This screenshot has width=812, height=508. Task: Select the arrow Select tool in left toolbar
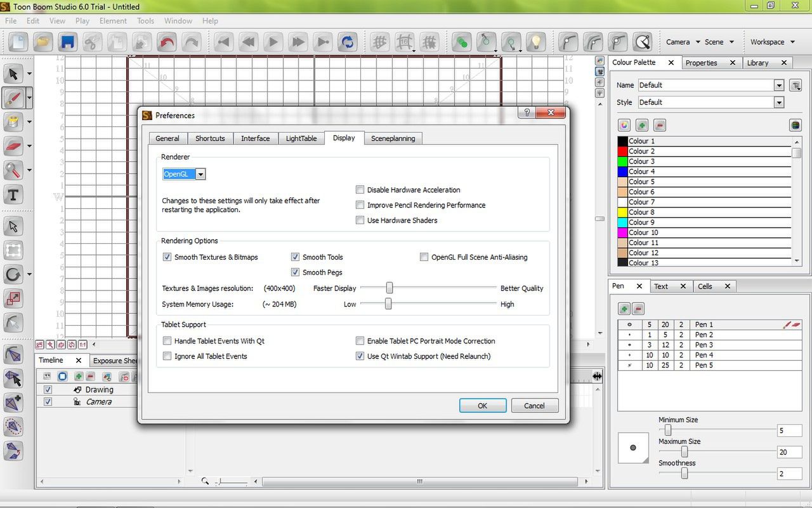click(13, 74)
